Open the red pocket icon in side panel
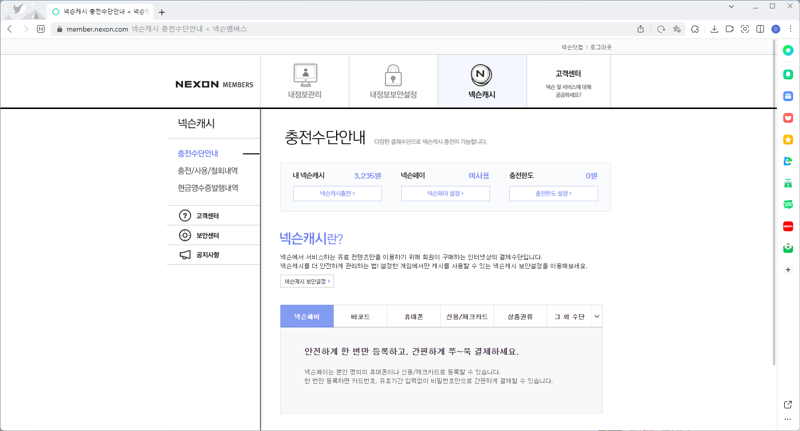The width and height of the screenshot is (800, 431). 788,118
